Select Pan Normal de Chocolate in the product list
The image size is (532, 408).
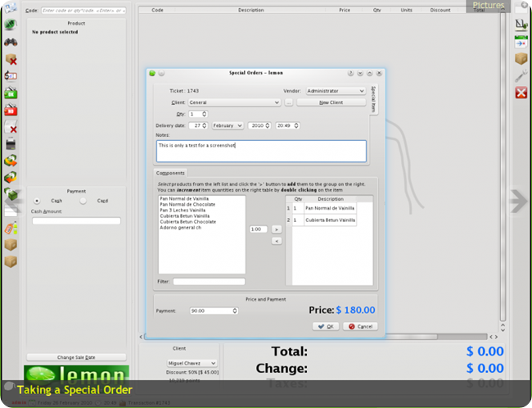[187, 205]
